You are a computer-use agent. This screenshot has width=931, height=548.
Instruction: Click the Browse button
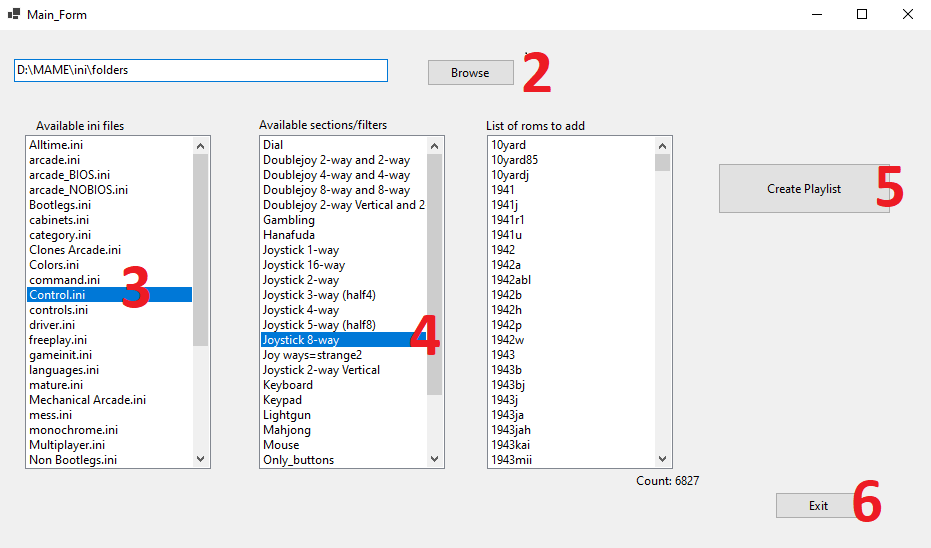[470, 72]
